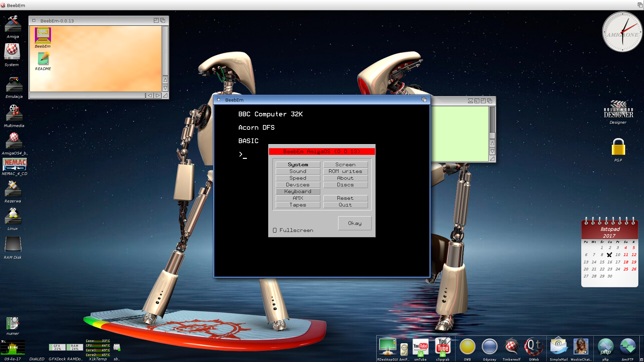
Task: Open the AMX mouse settings
Action: [298, 198]
